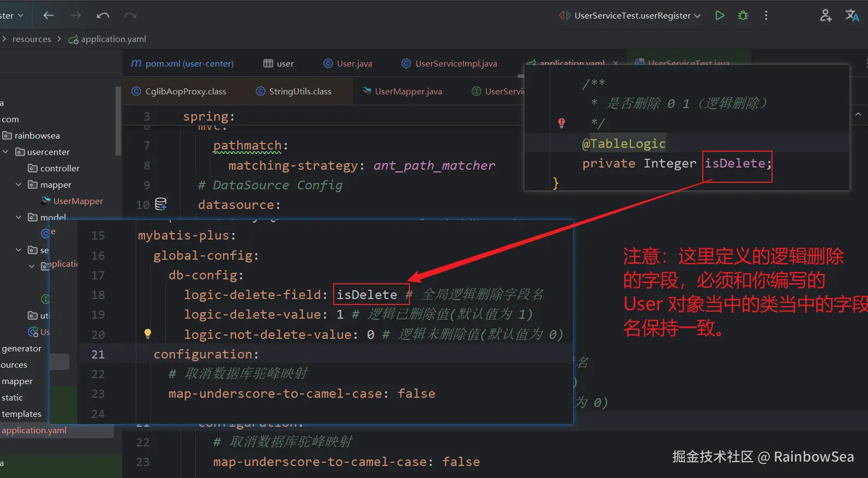Click the 'pathmatch:' key in the editor
The width and height of the screenshot is (868, 478).
250,146
